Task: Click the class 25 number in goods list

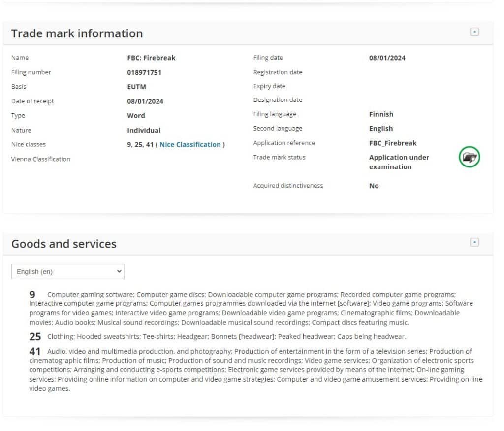Action: (x=35, y=337)
